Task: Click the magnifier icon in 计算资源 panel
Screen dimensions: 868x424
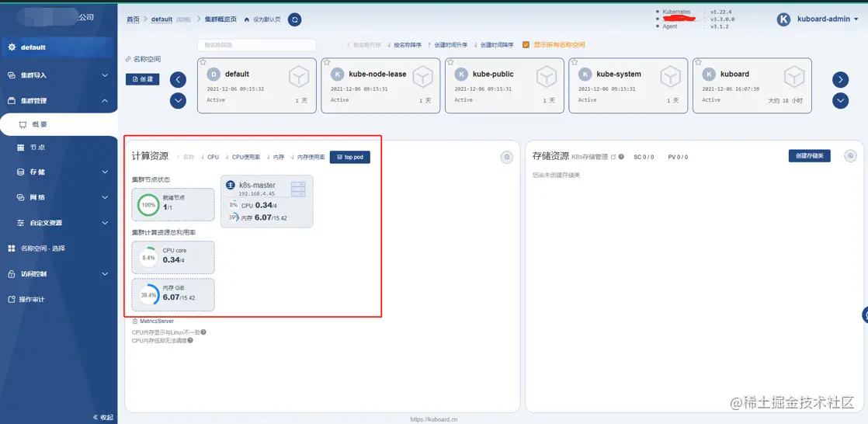Action: coord(506,157)
